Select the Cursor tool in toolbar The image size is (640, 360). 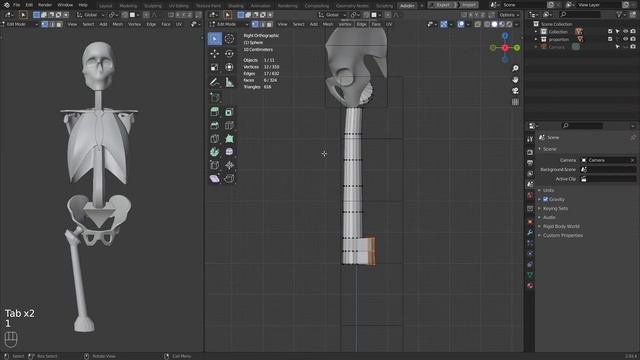(229, 39)
